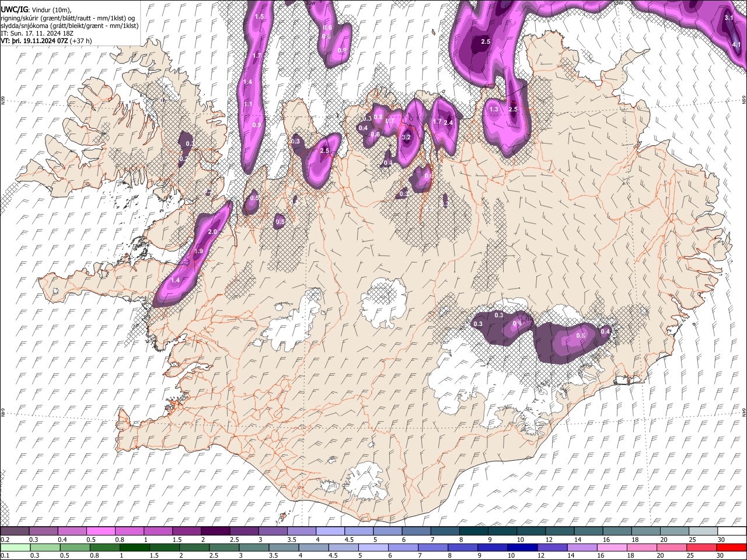Click the lilac 14 swatch in rain scale
Viewport: 747px width, 560px height.
(583, 547)
